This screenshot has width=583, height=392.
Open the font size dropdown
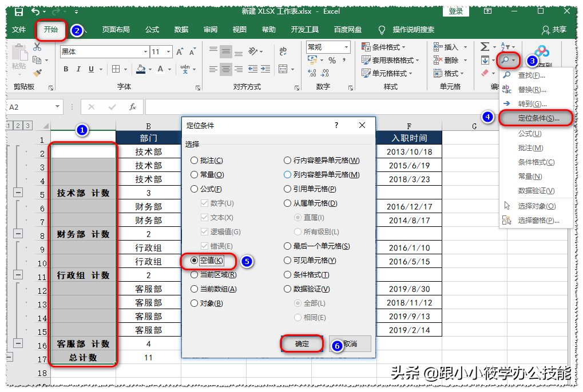[168, 52]
